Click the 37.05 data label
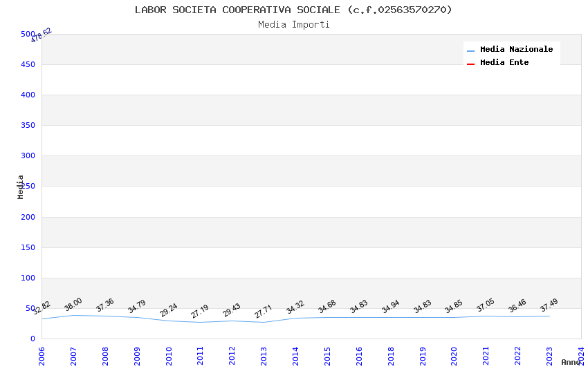Image resolution: width=588 pixels, height=380 pixels. [x=486, y=305]
